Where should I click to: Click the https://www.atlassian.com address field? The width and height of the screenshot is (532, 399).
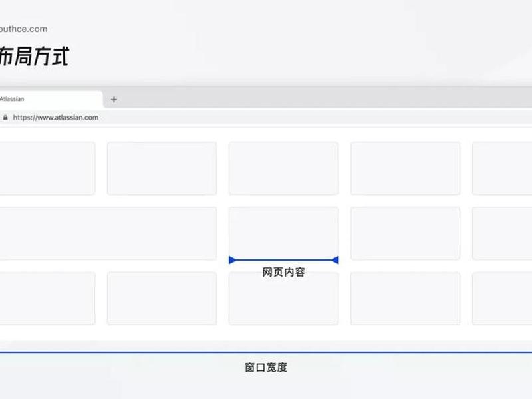point(56,118)
